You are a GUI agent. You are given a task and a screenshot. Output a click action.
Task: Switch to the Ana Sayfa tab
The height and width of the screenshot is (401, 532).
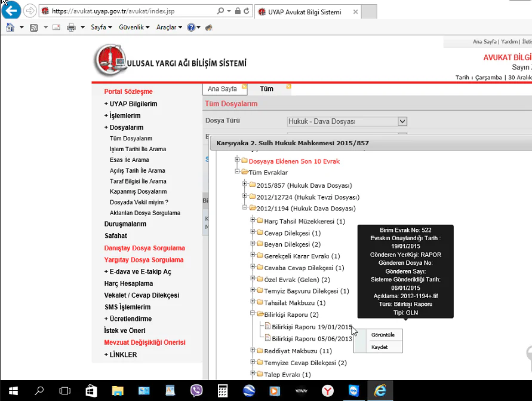[x=222, y=89]
